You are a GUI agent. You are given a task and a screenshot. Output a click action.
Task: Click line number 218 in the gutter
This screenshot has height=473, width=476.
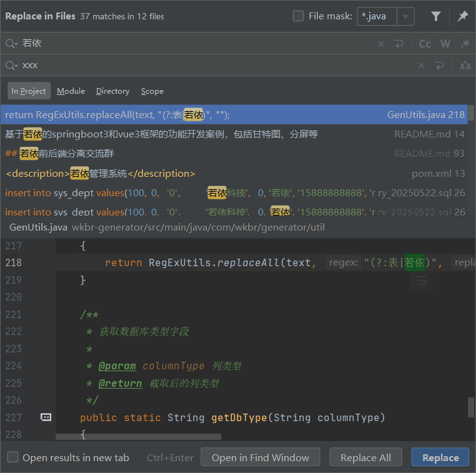point(13,262)
